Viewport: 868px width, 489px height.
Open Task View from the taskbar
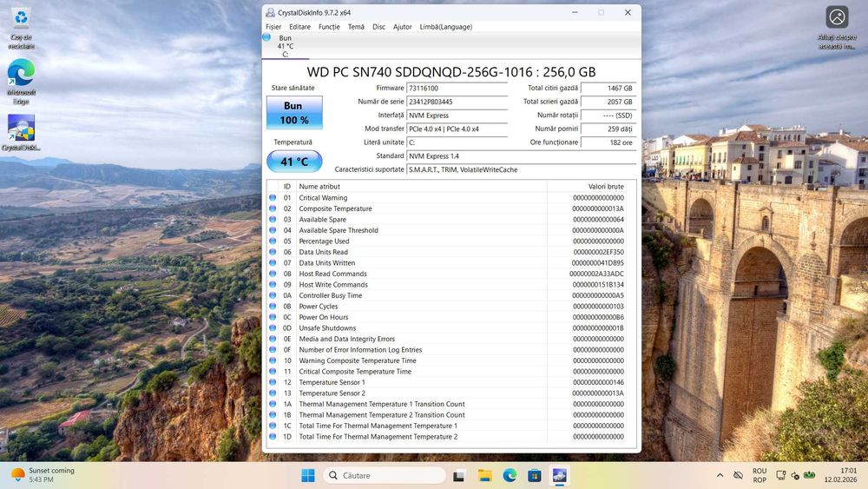(x=459, y=475)
